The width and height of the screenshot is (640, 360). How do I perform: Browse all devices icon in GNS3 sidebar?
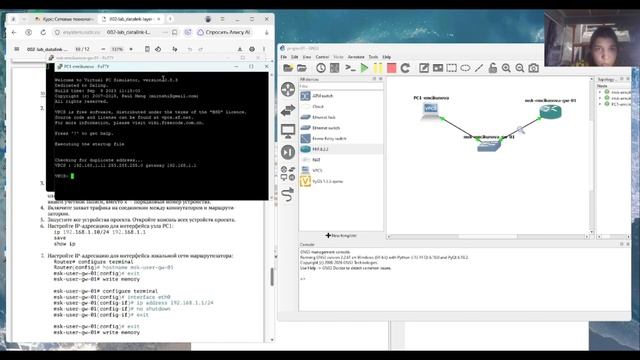point(288,173)
